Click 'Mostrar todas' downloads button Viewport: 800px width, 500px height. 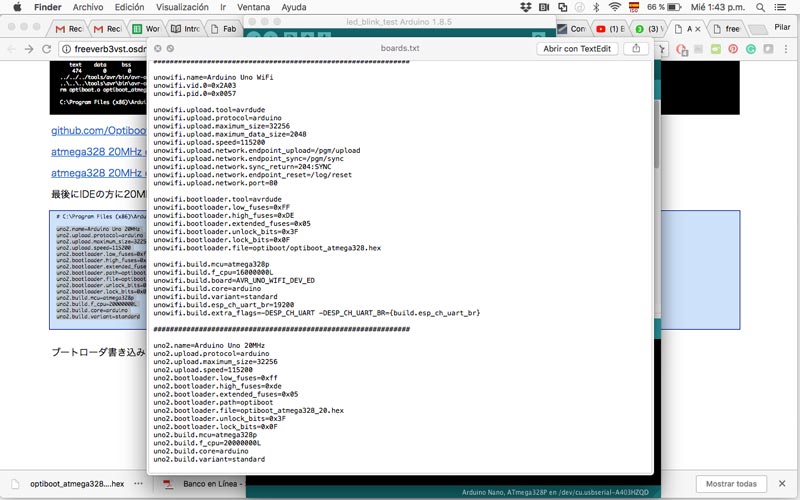coord(731,484)
